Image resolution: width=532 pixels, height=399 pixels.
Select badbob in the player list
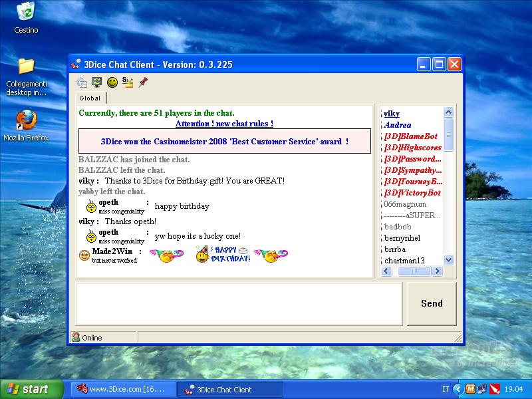pyautogui.click(x=398, y=227)
